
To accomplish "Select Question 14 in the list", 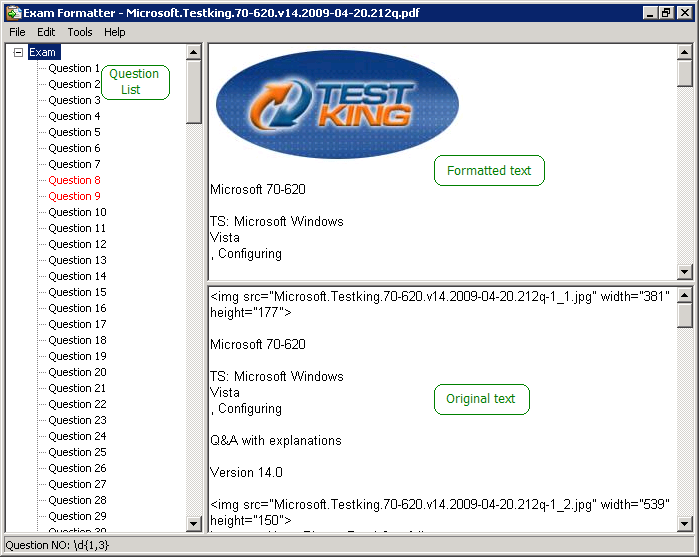I will point(78,276).
